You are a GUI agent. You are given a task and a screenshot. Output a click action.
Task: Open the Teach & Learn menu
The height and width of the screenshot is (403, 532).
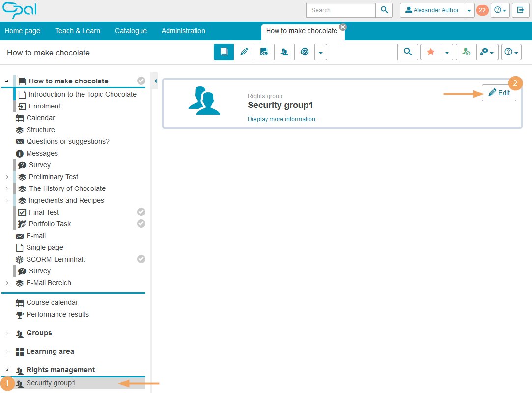(x=78, y=31)
